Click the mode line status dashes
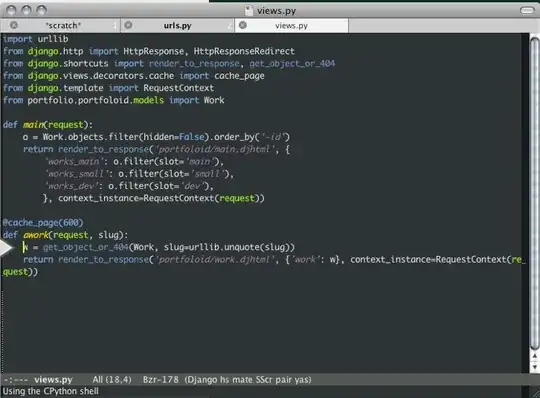The width and height of the screenshot is (540, 398). coord(15,380)
